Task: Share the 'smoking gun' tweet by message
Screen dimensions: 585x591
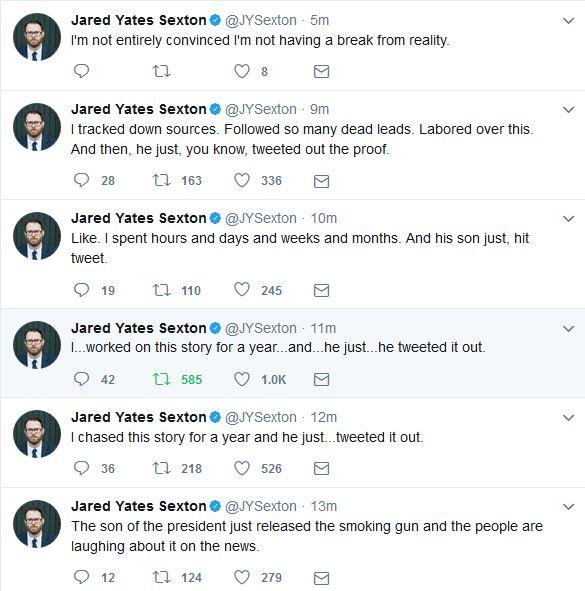Action: click(x=322, y=578)
